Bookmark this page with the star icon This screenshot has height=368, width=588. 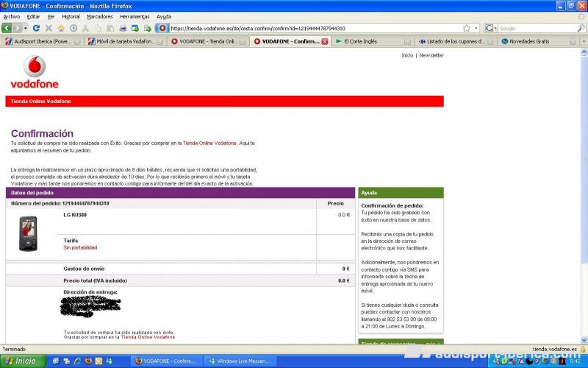[466, 28]
